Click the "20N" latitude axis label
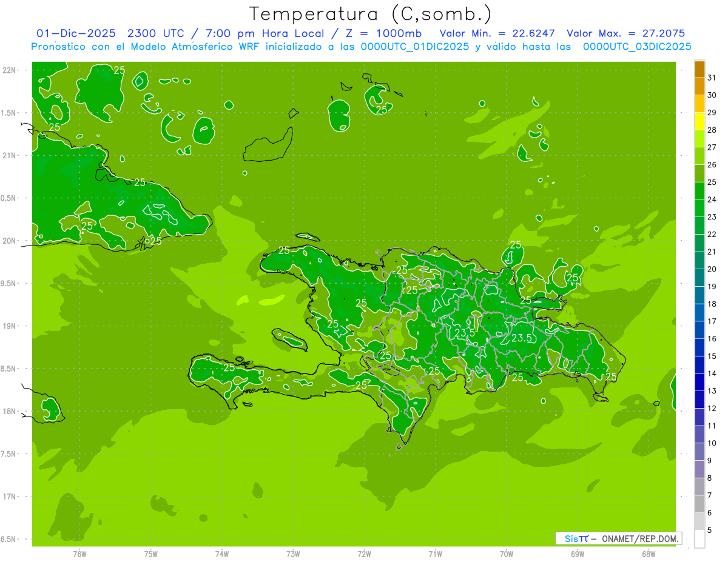This screenshot has height=562, width=728. [9, 241]
